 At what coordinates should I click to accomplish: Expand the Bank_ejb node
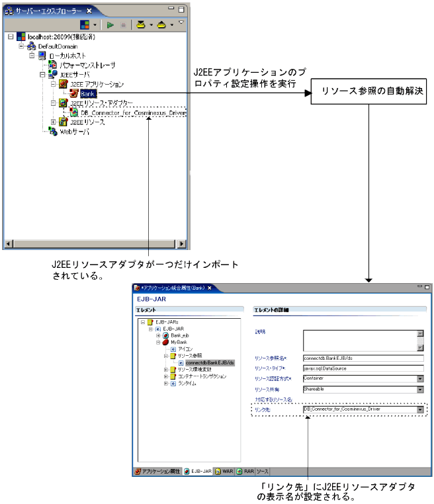point(158,335)
